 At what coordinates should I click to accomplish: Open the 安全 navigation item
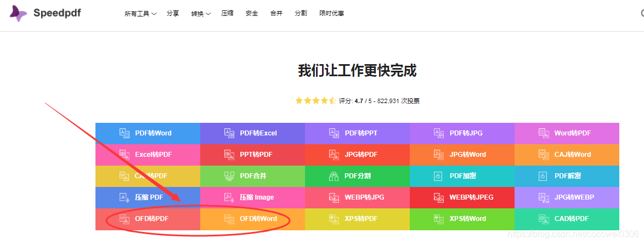point(252,13)
